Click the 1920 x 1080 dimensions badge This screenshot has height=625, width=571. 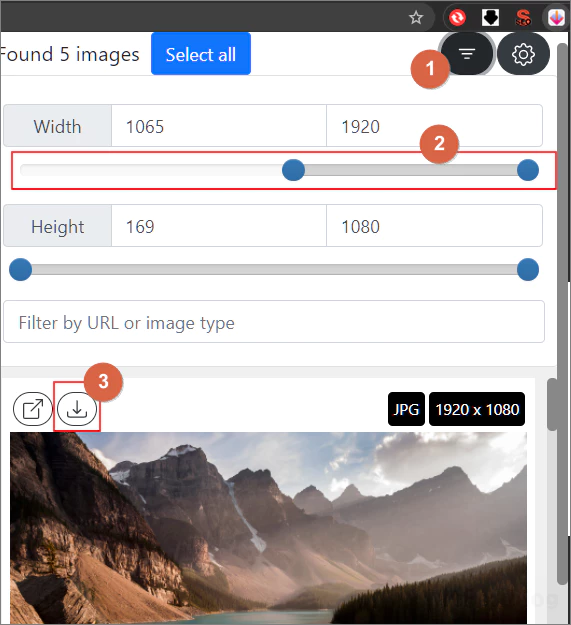click(477, 409)
